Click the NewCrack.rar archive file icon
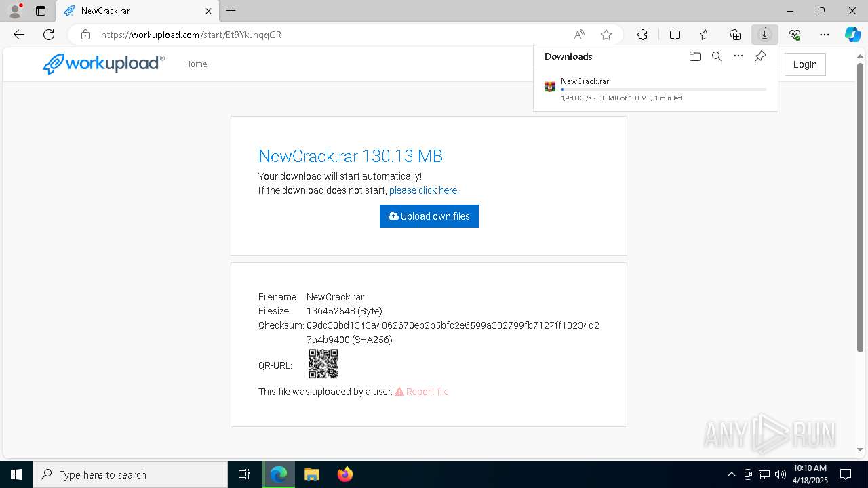The width and height of the screenshot is (868, 488). tap(550, 87)
